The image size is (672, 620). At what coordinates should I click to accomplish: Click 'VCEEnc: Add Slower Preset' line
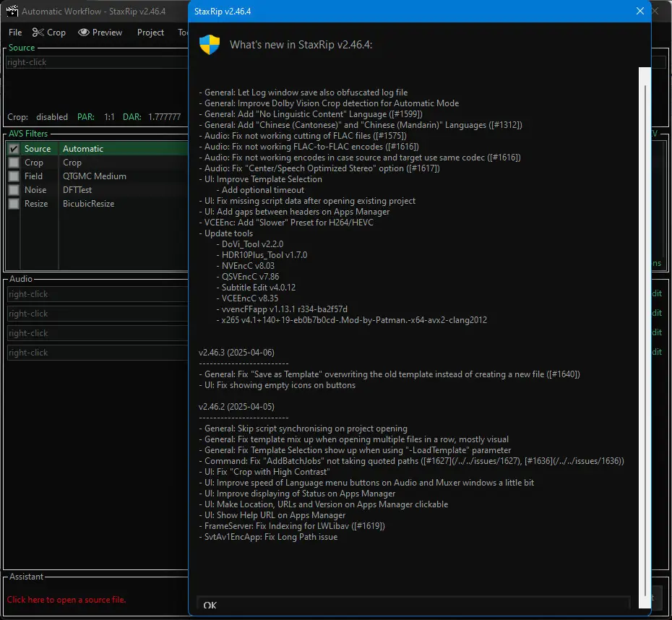286,223
